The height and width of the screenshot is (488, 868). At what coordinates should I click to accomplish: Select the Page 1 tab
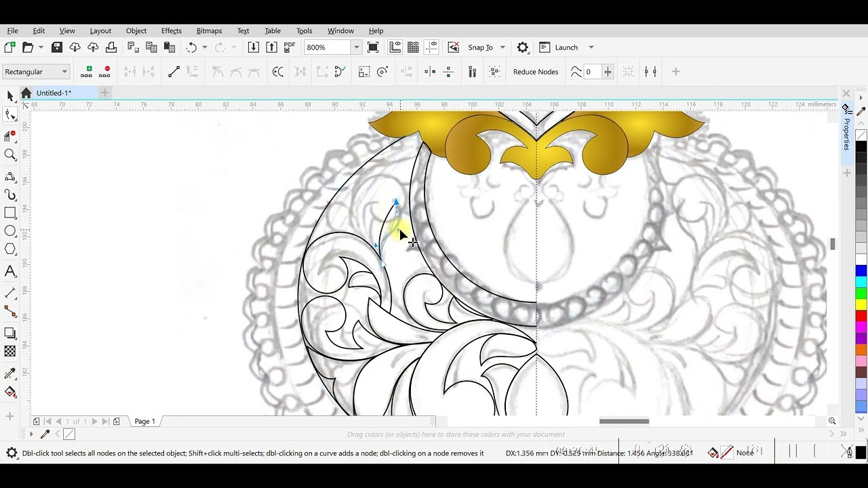(x=144, y=422)
